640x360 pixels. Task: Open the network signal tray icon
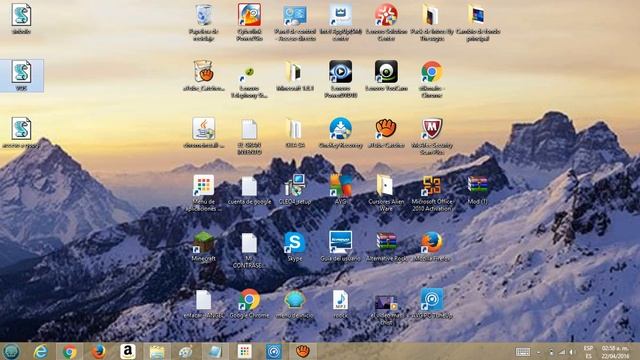coord(562,352)
